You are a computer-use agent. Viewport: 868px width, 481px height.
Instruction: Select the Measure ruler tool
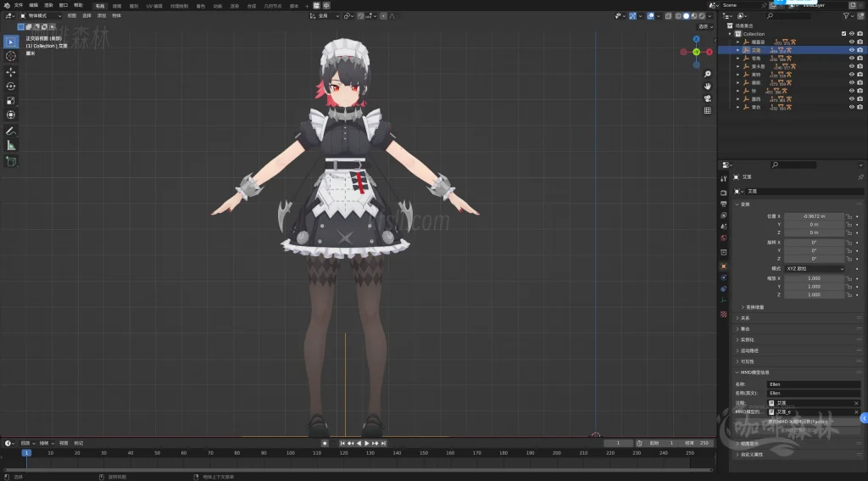[x=10, y=145]
